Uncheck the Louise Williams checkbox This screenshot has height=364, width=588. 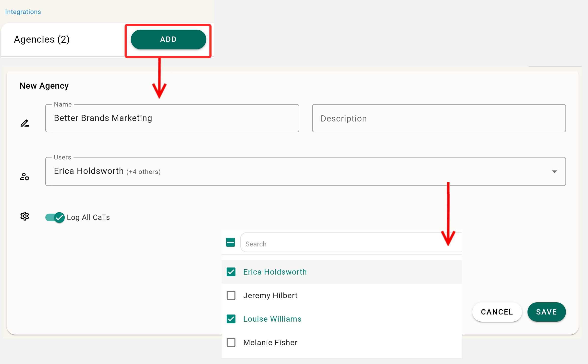click(231, 319)
